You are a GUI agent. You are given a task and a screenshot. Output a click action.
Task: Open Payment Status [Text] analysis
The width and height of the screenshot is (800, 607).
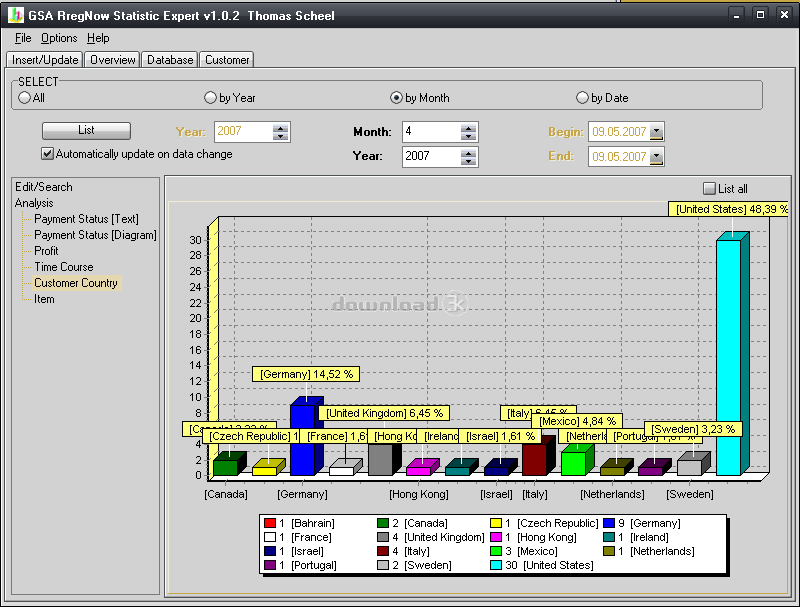(86, 219)
